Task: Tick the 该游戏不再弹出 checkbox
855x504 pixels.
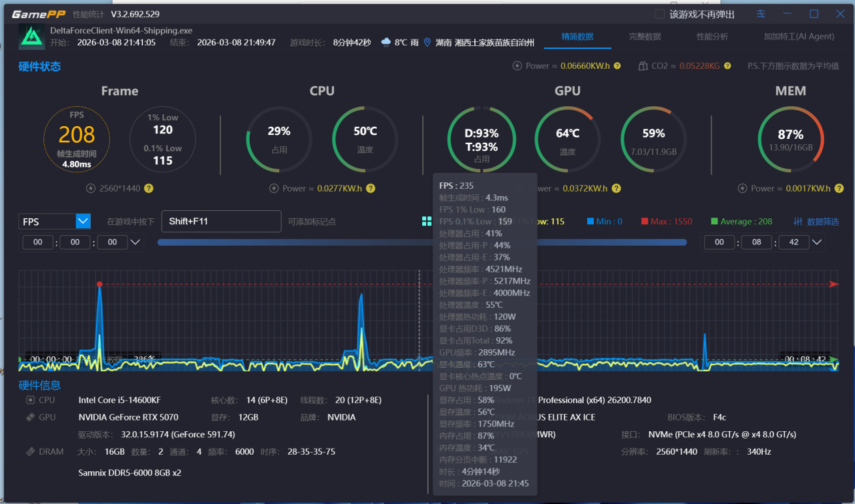Action: coord(659,14)
